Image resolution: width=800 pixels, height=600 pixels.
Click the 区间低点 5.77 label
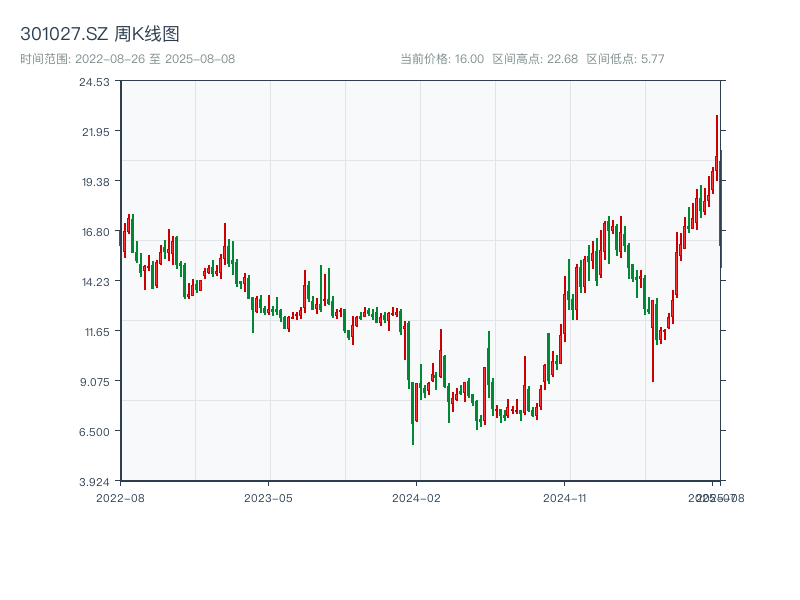[x=625, y=59]
